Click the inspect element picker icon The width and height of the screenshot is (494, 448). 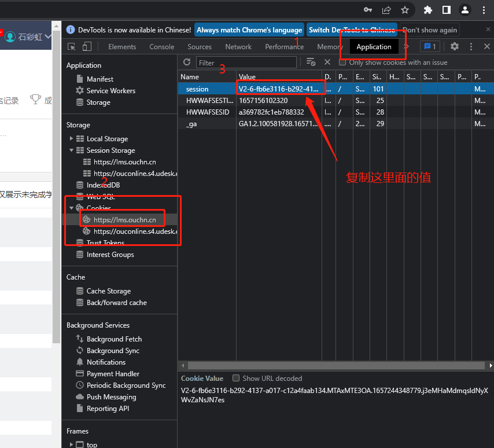(72, 47)
